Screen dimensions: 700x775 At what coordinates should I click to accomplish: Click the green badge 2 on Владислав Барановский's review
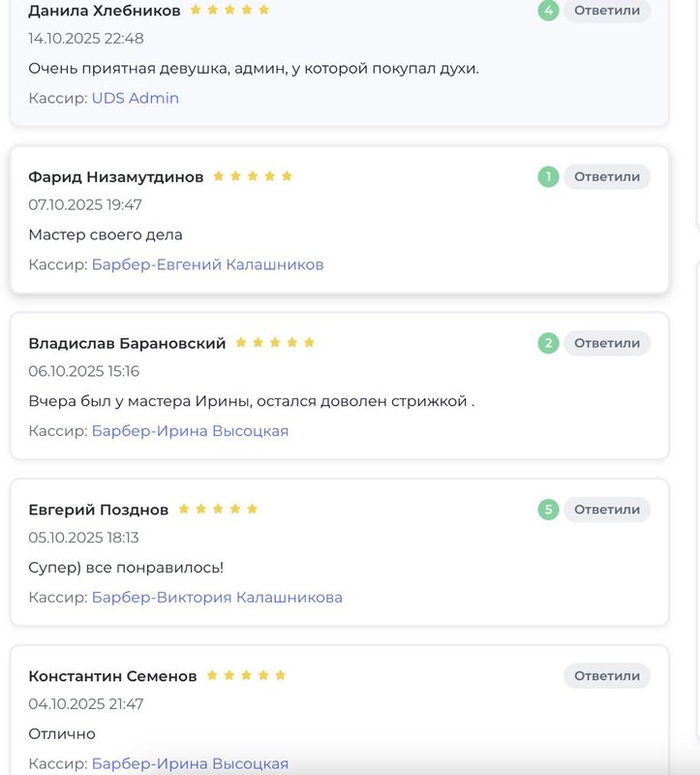pos(549,343)
